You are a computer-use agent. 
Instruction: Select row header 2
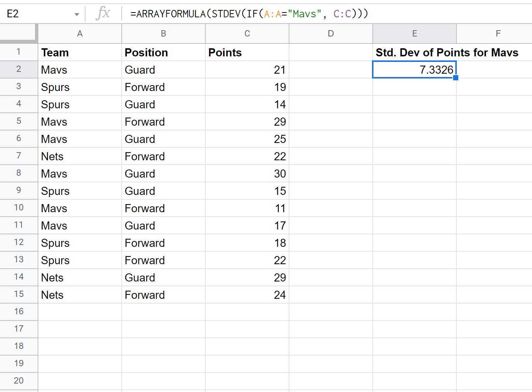[x=19, y=69]
